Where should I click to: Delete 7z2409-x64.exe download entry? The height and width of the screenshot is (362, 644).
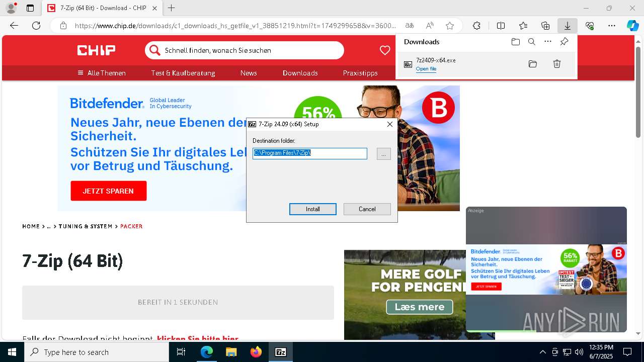[x=557, y=64]
